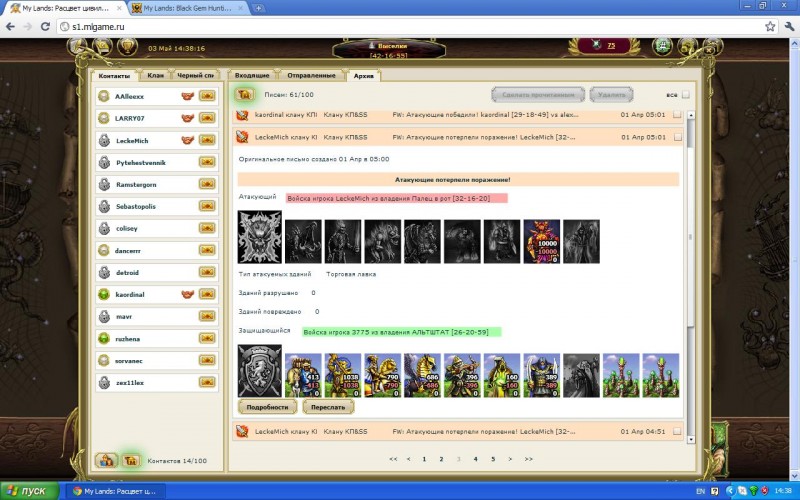This screenshot has width=800, height=500.
Task: Click the mail list scroll up arrow
Action: pos(691,115)
